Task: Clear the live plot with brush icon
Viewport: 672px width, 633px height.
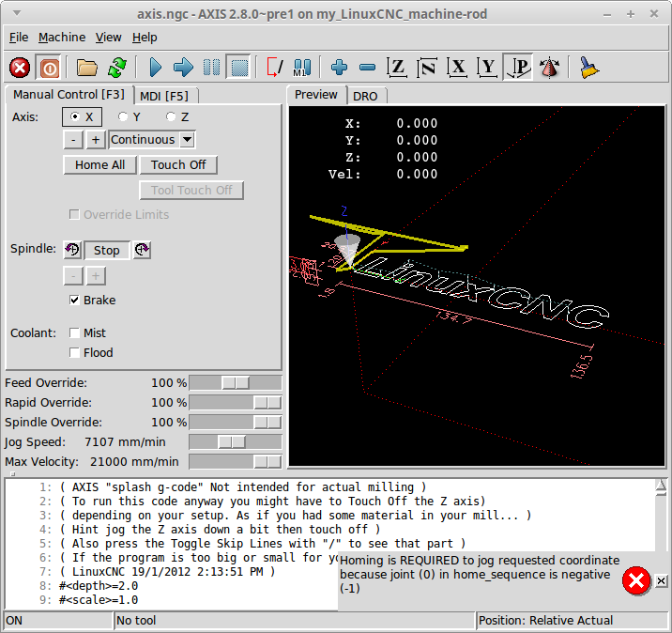Action: click(x=589, y=68)
